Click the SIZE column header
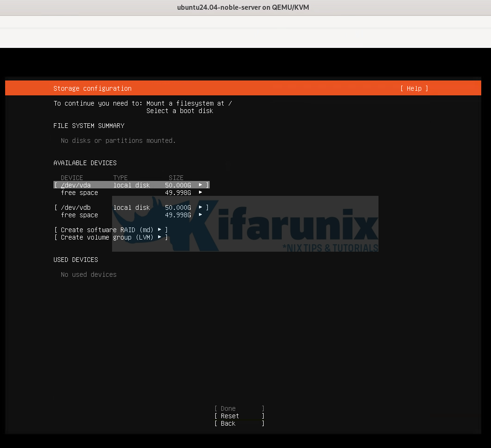 [176, 178]
